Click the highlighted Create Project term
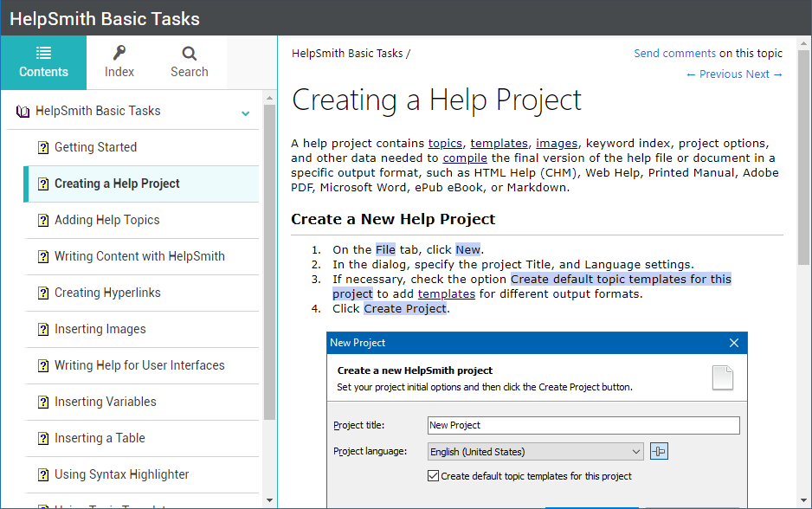Image resolution: width=812 pixels, height=509 pixels. (x=405, y=309)
